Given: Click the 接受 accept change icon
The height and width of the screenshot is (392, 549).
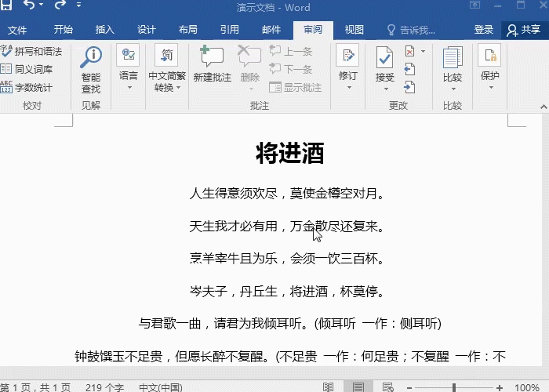Looking at the screenshot, I should pos(384,57).
